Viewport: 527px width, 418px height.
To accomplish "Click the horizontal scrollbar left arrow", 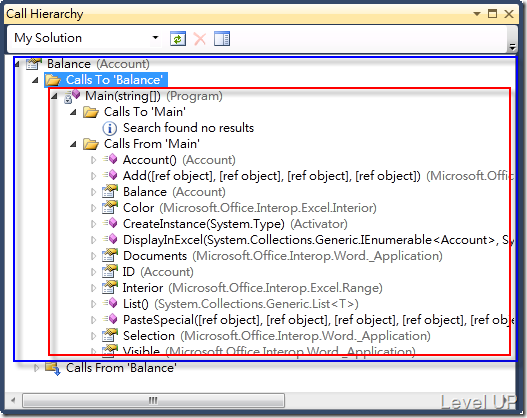I will click(13, 401).
